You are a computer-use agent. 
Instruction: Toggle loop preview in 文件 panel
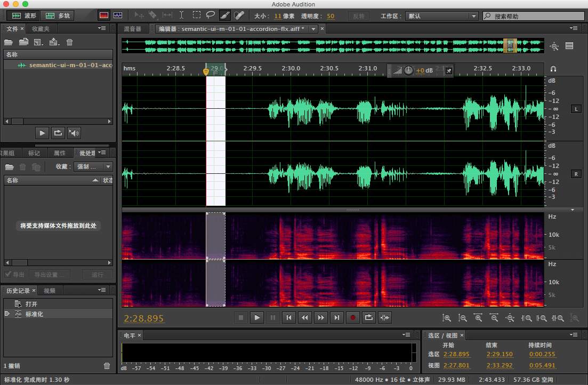click(x=58, y=133)
